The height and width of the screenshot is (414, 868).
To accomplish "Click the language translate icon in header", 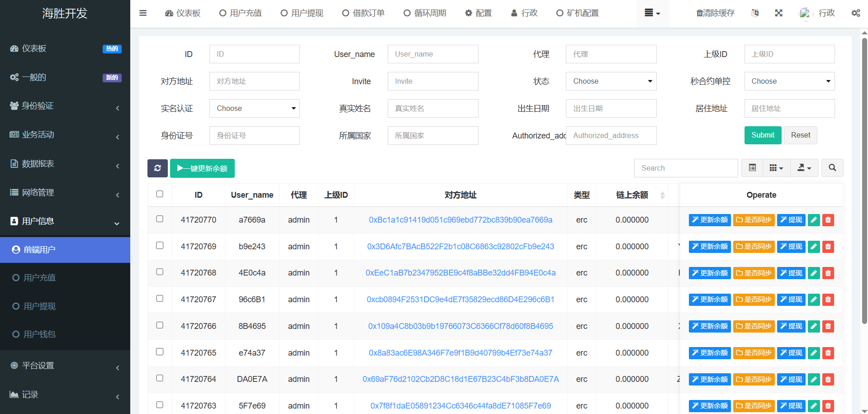I will pos(755,13).
